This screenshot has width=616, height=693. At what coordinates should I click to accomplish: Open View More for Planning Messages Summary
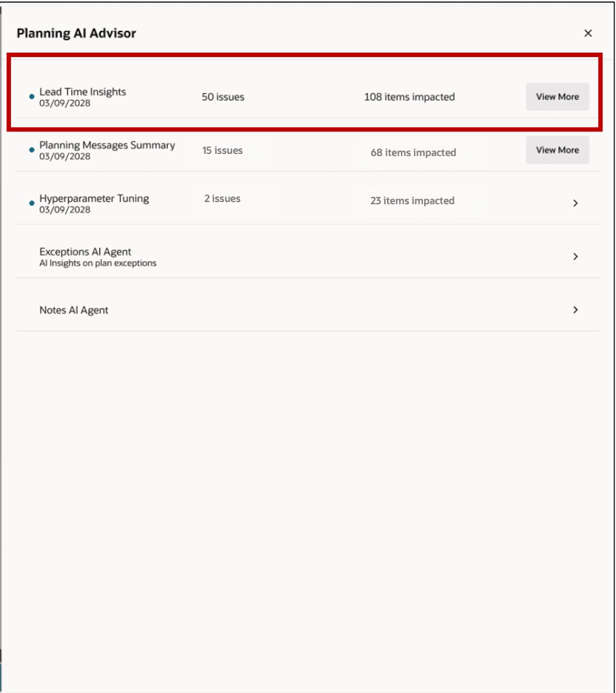[x=557, y=150]
